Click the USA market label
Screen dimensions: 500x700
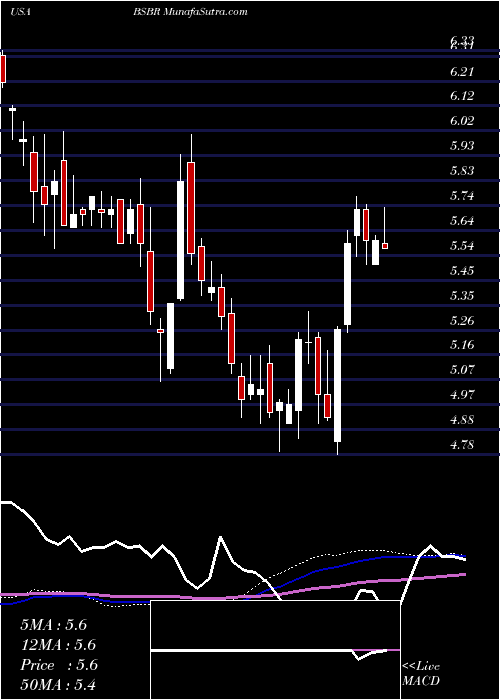pyautogui.click(x=21, y=12)
